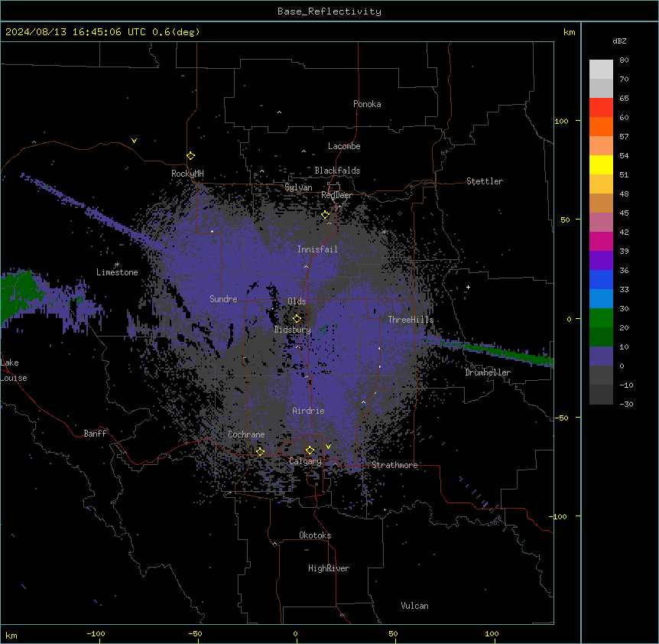Click the Stettler city label
This screenshot has height=644, width=659.
(485, 181)
